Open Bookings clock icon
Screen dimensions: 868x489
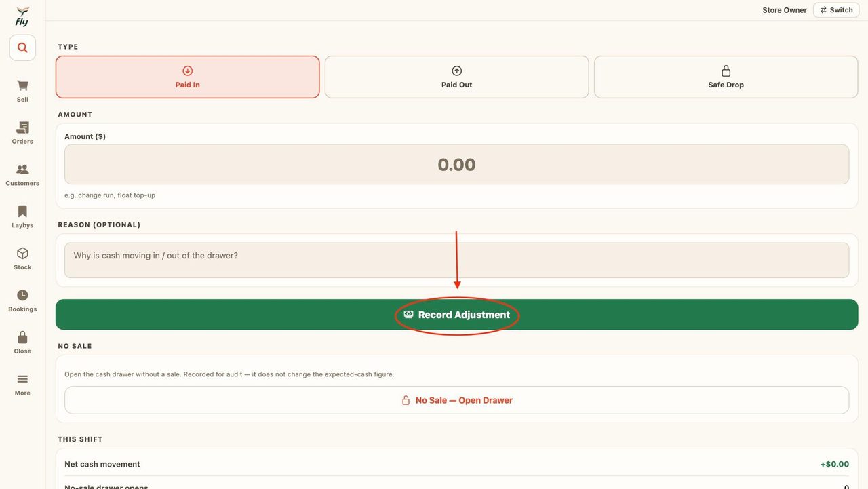click(x=22, y=295)
